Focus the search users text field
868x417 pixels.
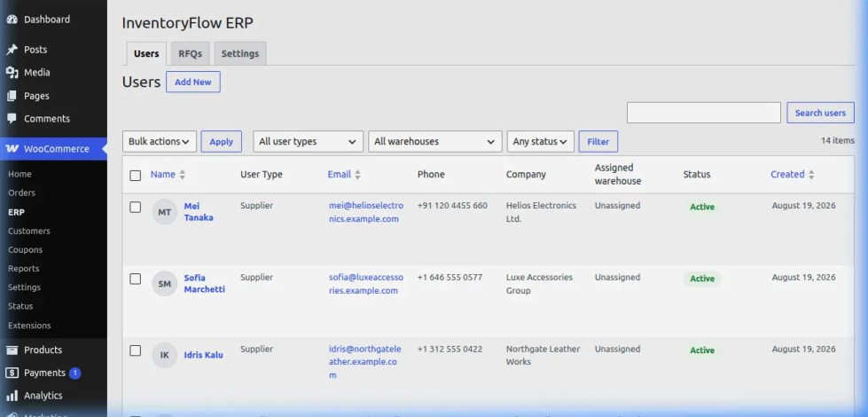[704, 113]
